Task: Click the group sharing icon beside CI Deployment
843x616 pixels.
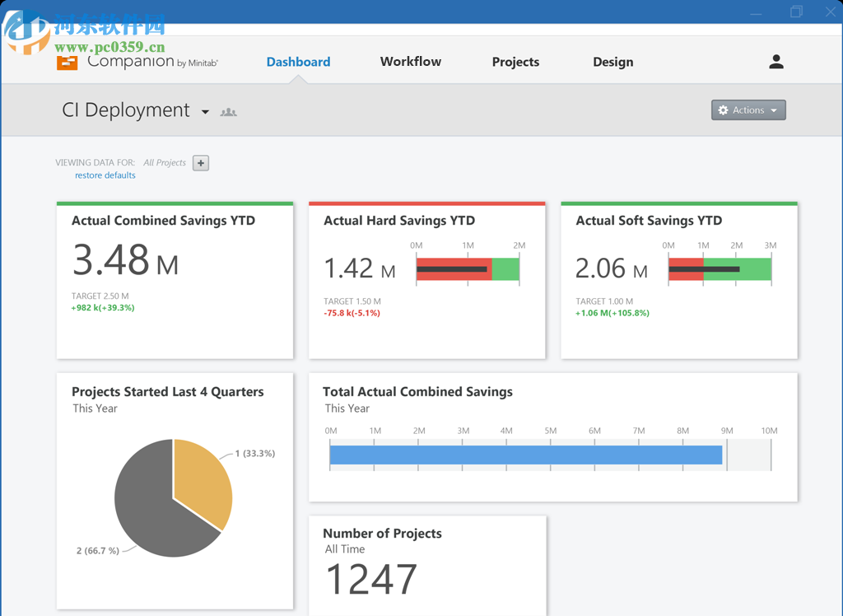Action: pos(228,110)
